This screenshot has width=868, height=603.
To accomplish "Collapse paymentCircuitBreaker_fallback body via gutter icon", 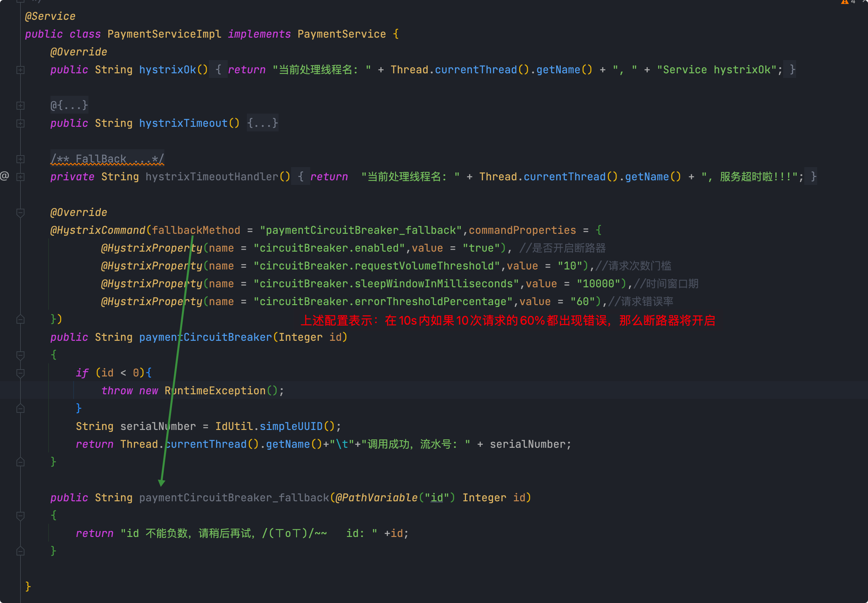I will pos(21,516).
